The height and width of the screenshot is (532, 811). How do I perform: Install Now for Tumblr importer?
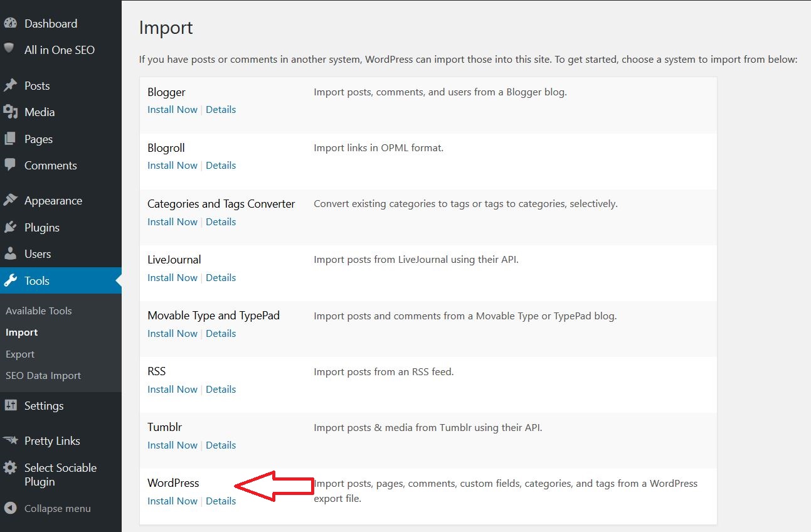(x=172, y=445)
